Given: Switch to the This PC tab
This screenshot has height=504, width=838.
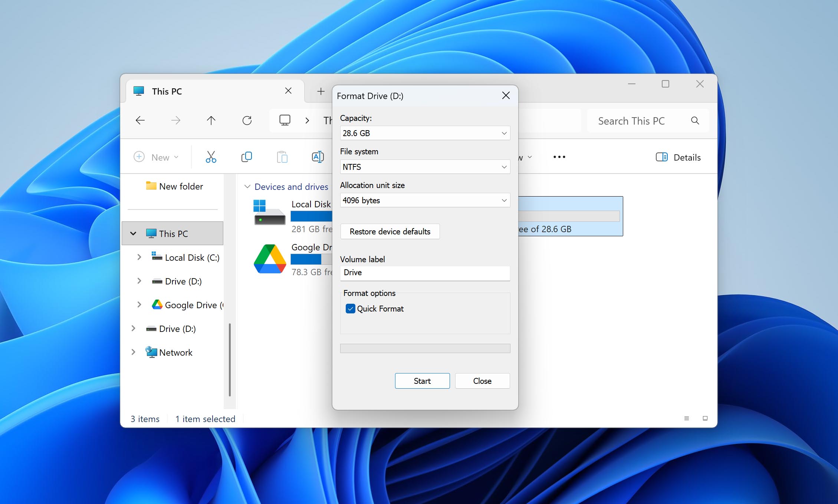Looking at the screenshot, I should tap(167, 91).
